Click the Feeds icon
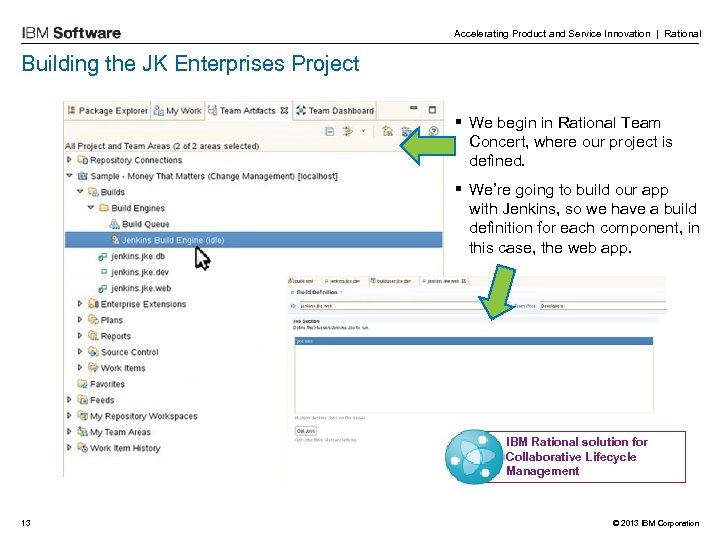This screenshot has height=540, width=720. coord(83,399)
